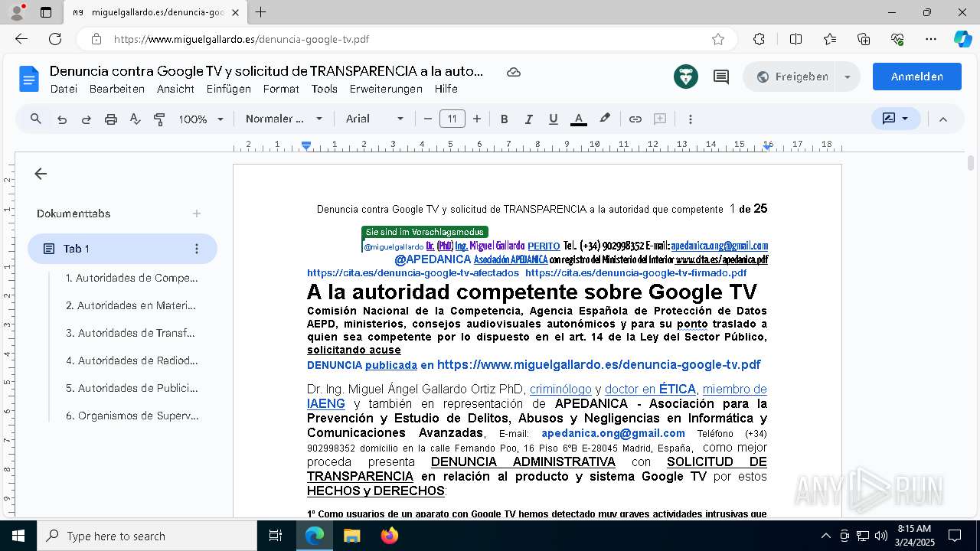Click the apedanica.ong@gmail.com link in the body
The width and height of the screenshot is (980, 551).
click(x=613, y=433)
